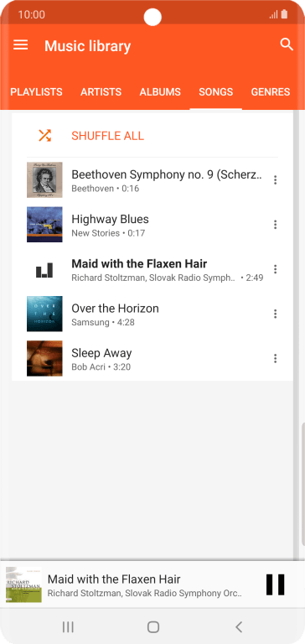Switch to the Albums tab
Viewport: 305px width, 644px height.
pos(160,92)
